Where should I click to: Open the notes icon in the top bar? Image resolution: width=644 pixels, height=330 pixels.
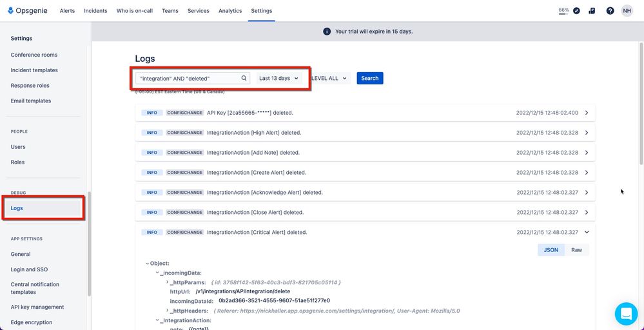[x=592, y=11]
